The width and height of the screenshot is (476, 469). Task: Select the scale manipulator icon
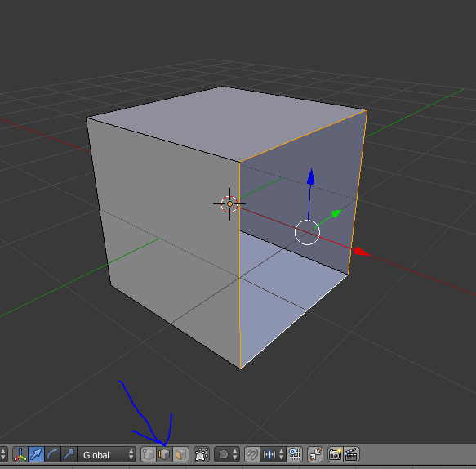69,454
